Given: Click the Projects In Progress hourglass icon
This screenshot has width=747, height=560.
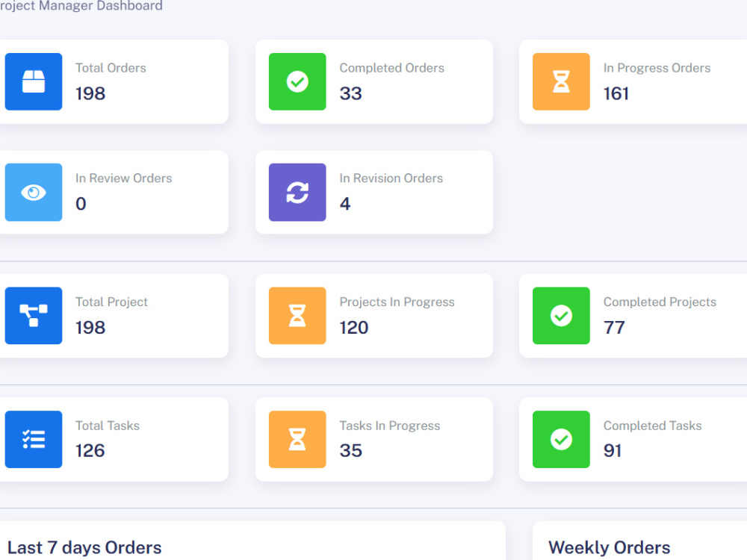Looking at the screenshot, I should (297, 316).
